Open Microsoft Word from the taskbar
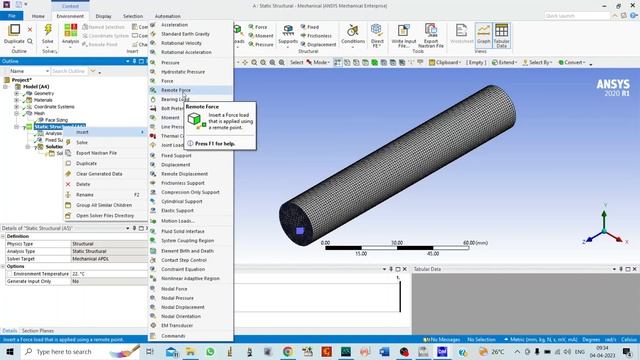This screenshot has width=640, height=360. pos(384,351)
